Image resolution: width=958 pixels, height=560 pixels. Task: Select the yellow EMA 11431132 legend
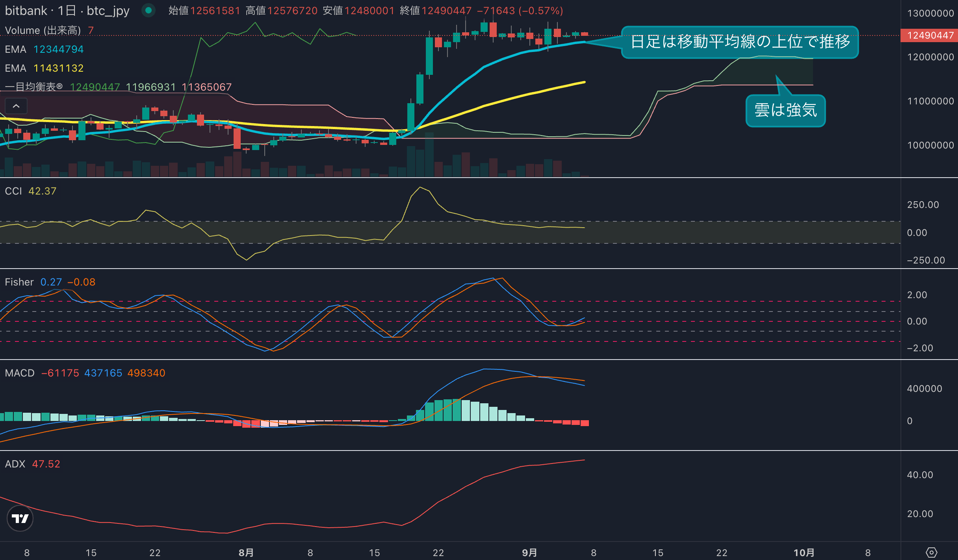[x=44, y=68]
